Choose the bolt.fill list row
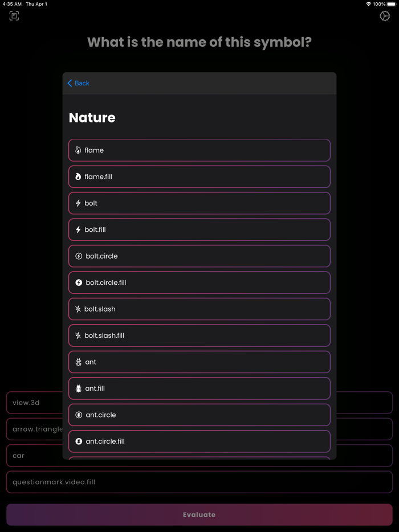This screenshot has width=399, height=532. point(199,230)
